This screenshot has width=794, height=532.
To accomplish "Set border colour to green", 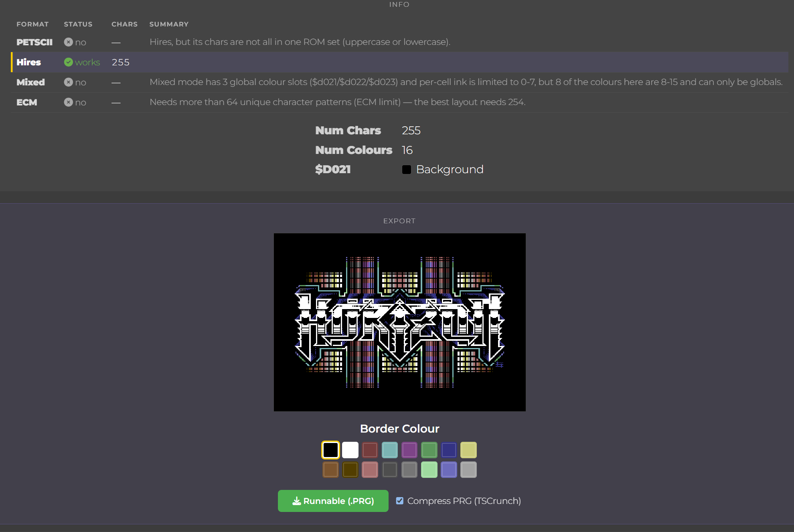I will click(429, 450).
